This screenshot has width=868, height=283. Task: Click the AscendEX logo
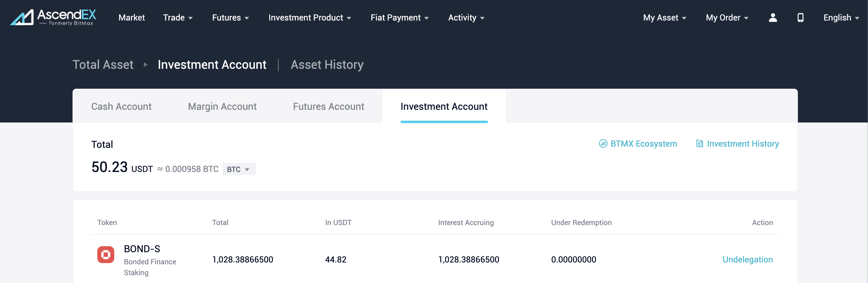tap(53, 17)
